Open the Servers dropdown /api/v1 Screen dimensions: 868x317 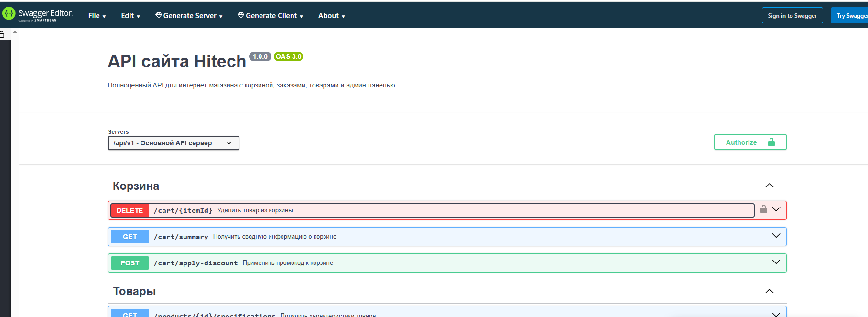click(x=174, y=143)
